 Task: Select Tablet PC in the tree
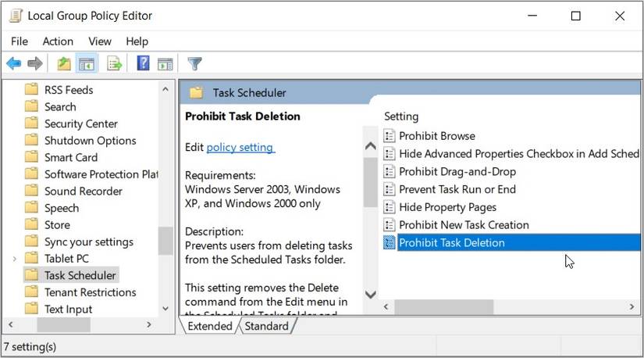pyautogui.click(x=66, y=259)
